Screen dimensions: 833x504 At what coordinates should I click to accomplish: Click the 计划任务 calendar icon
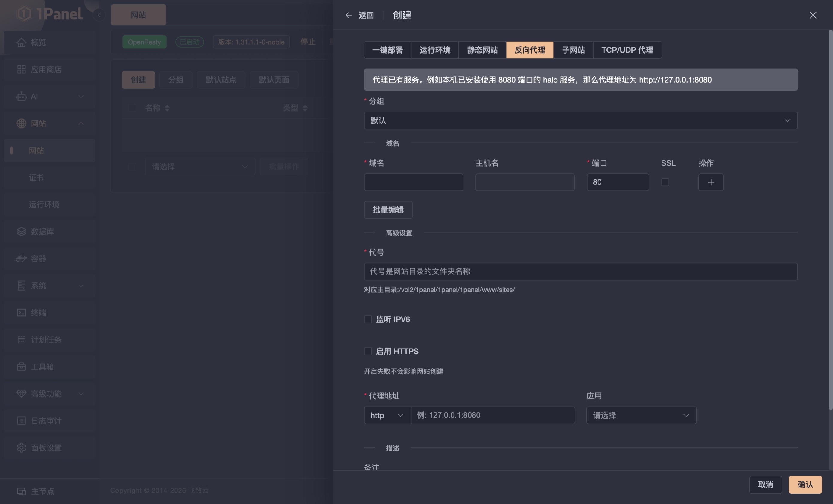tap(21, 340)
